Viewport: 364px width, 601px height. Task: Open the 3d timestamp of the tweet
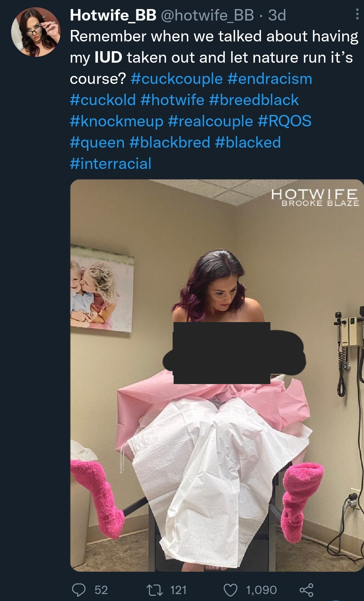tap(277, 15)
